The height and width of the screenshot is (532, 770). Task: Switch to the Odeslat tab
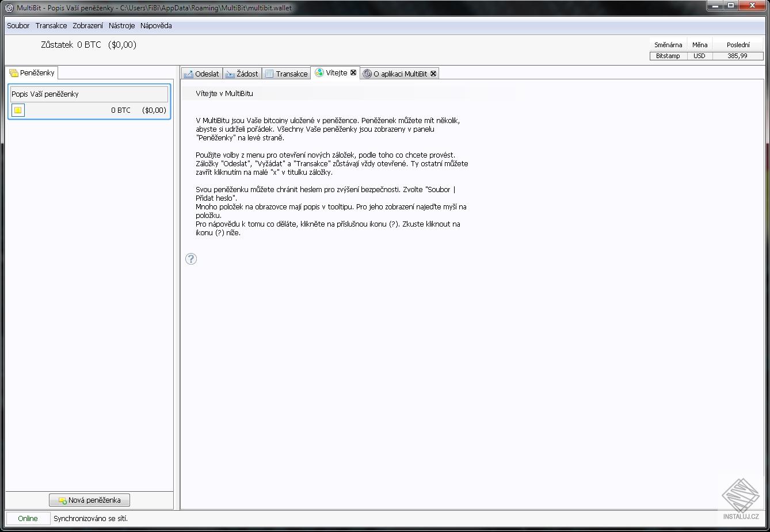point(201,74)
